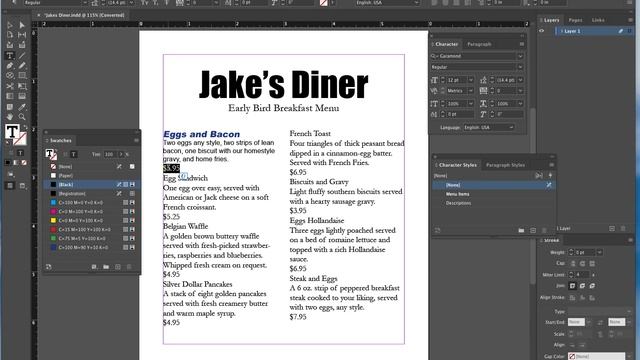Select the C=100 M=0 Y=0 K=0 cyan swatch
Screen dimensions: 640x360
point(91,202)
